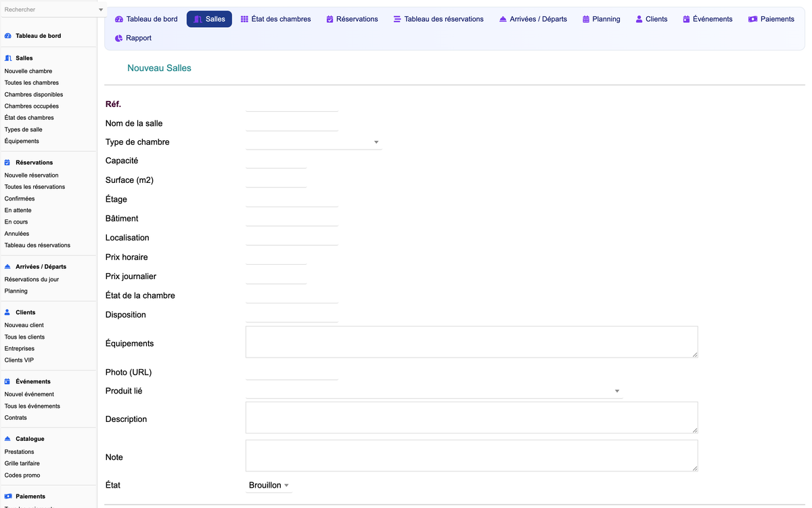
Task: Click the Paiements banknote icon in top bar
Action: click(752, 19)
